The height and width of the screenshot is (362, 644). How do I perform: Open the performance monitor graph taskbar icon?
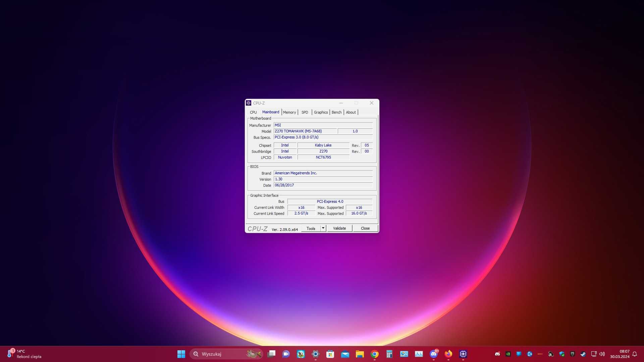[419, 354]
